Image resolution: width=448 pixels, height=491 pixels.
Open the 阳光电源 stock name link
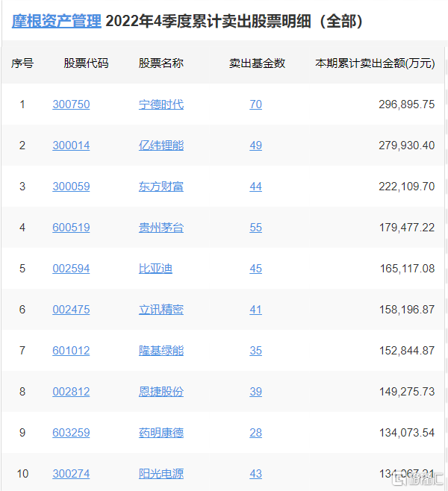point(161,473)
